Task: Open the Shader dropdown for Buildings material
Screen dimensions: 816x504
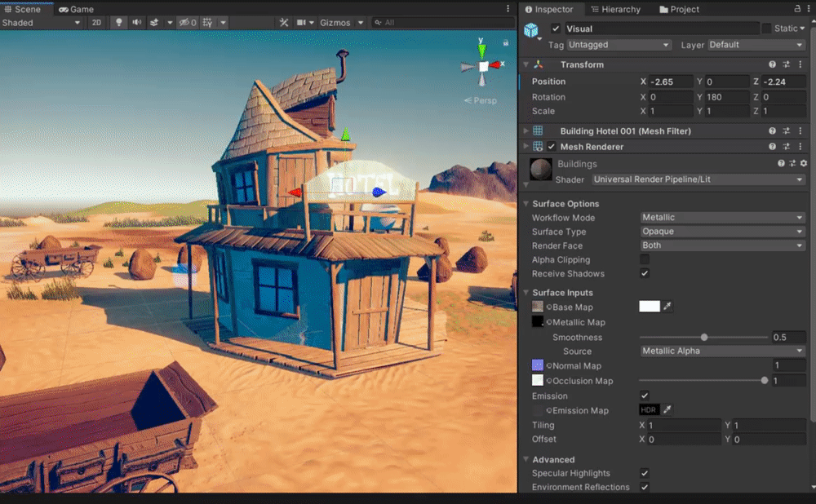Action: [x=698, y=179]
